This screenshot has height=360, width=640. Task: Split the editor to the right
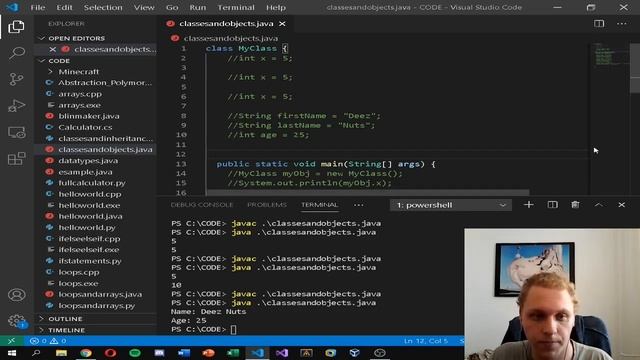coord(599,24)
